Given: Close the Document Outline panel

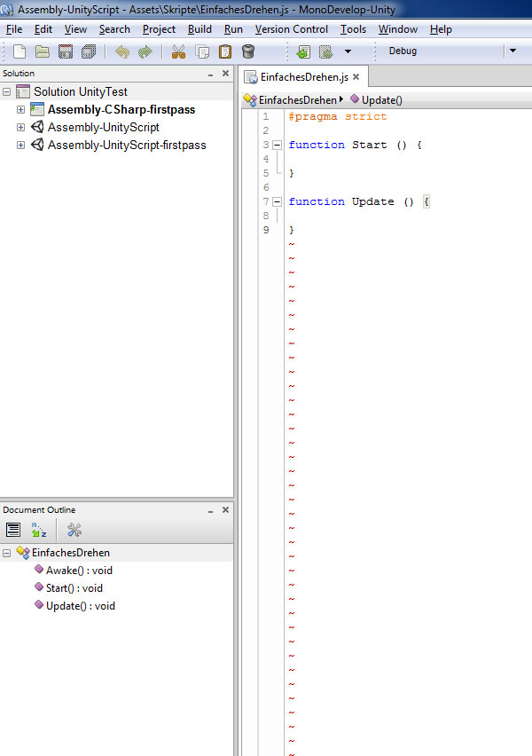Looking at the screenshot, I should [x=225, y=509].
